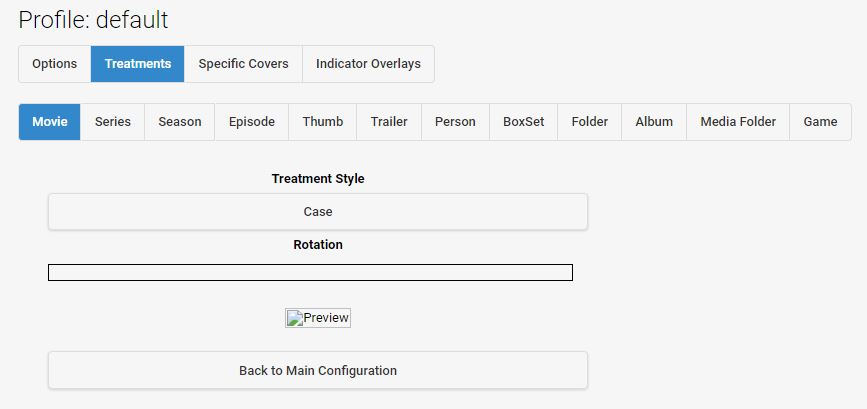The image size is (867, 409).
Task: Choose the Episode tab
Action: (x=252, y=122)
